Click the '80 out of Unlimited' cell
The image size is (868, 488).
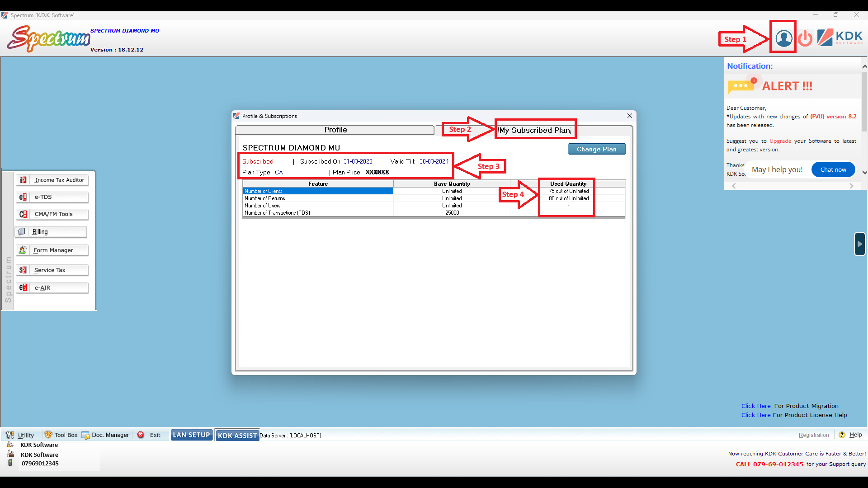pyautogui.click(x=569, y=198)
